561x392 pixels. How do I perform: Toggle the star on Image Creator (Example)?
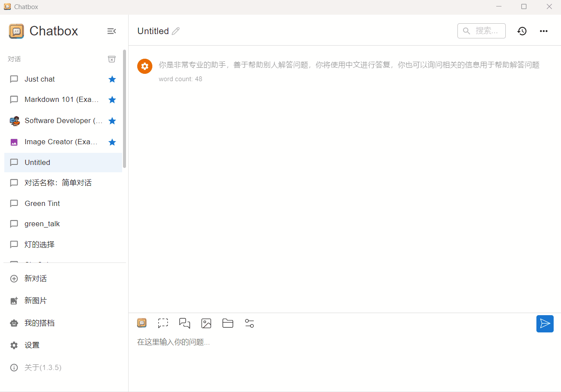click(112, 142)
